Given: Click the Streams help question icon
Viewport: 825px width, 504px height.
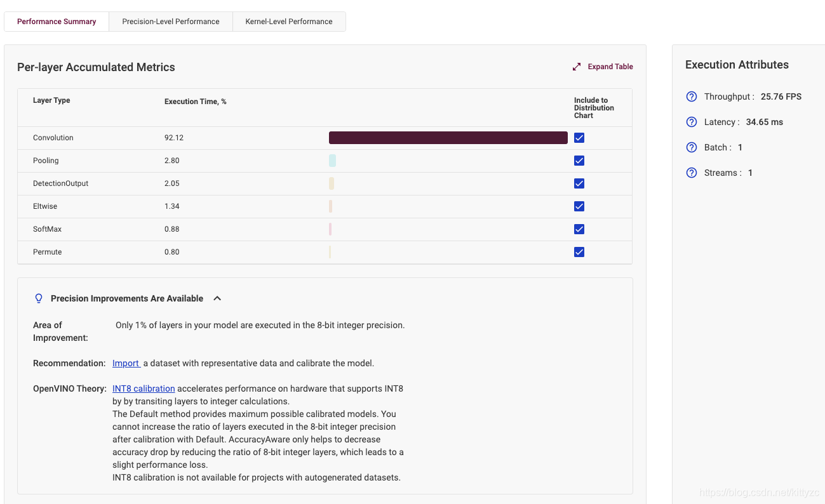Looking at the screenshot, I should (692, 173).
